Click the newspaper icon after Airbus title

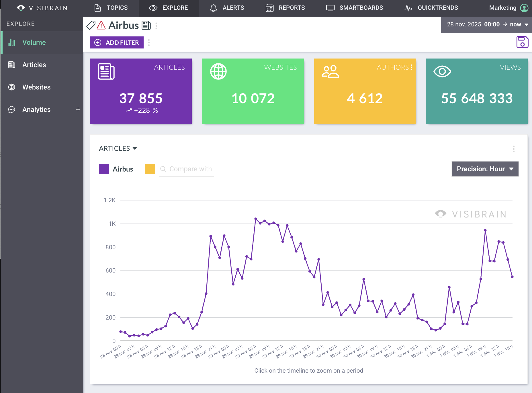[146, 26]
